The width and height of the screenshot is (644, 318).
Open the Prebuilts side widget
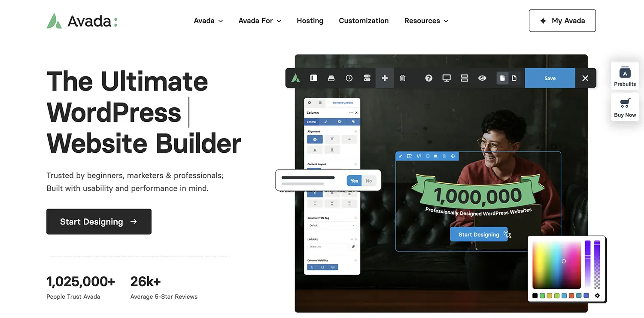(x=625, y=76)
